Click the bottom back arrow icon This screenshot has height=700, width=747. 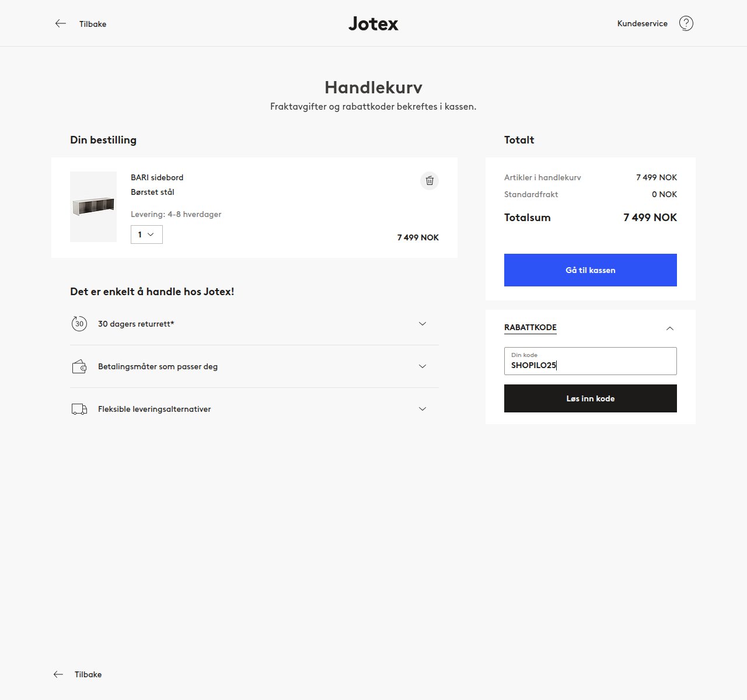coord(58,674)
